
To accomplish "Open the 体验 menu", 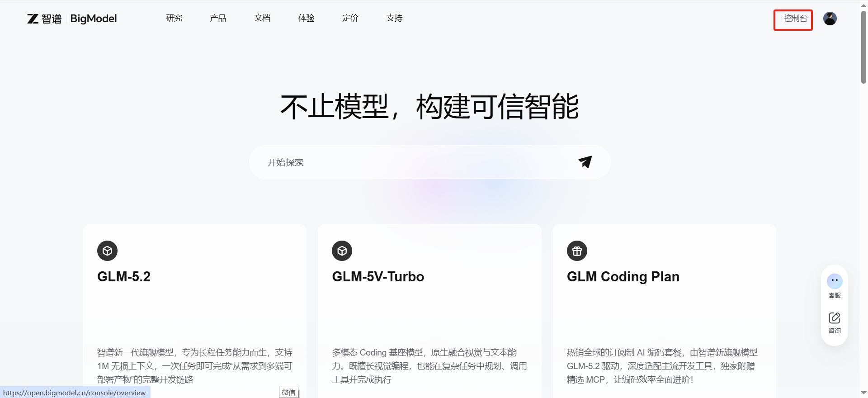I will 306,18.
